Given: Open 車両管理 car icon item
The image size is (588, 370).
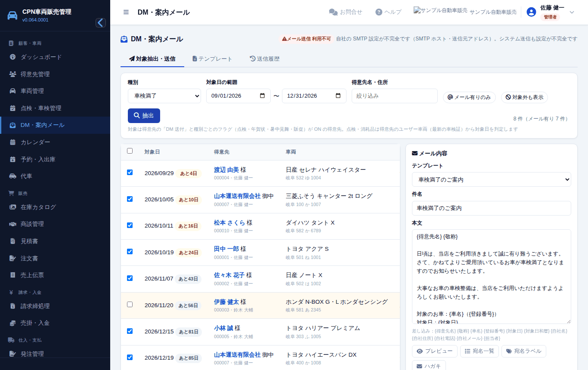Looking at the screenshot, I should (x=55, y=91).
